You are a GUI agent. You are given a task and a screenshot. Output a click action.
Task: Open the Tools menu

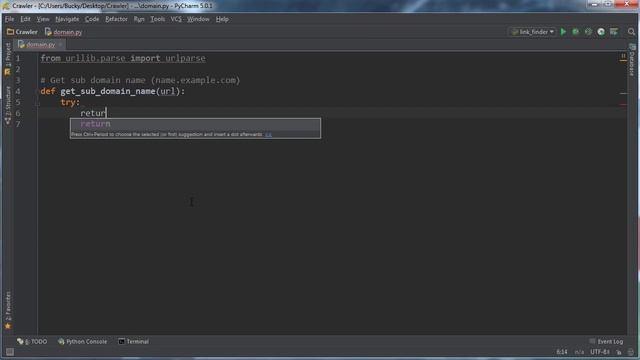[158, 19]
